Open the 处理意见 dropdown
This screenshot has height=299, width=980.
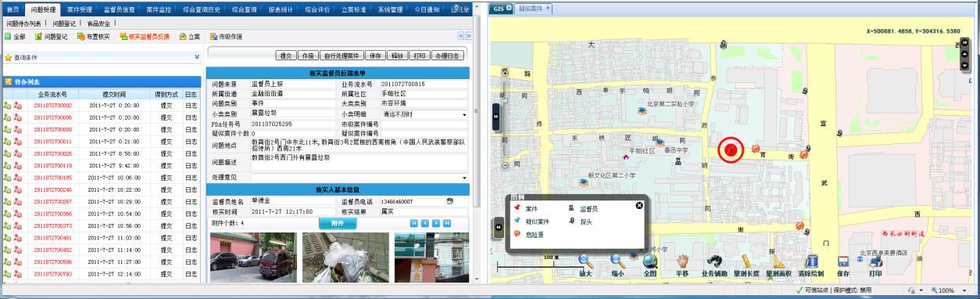tap(465, 178)
